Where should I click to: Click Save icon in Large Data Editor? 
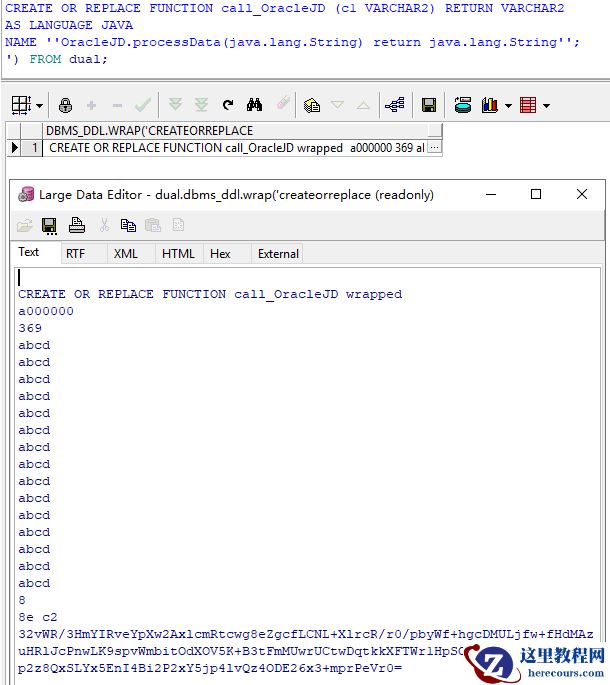(x=49, y=225)
